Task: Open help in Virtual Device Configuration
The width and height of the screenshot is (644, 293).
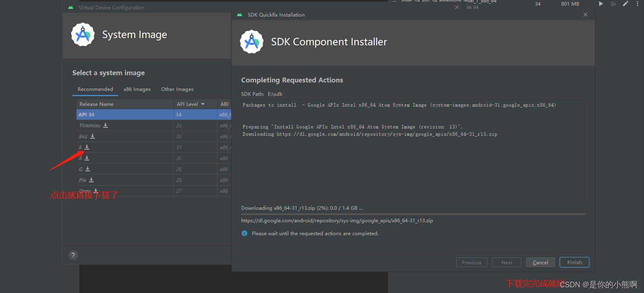Action: coord(73,255)
